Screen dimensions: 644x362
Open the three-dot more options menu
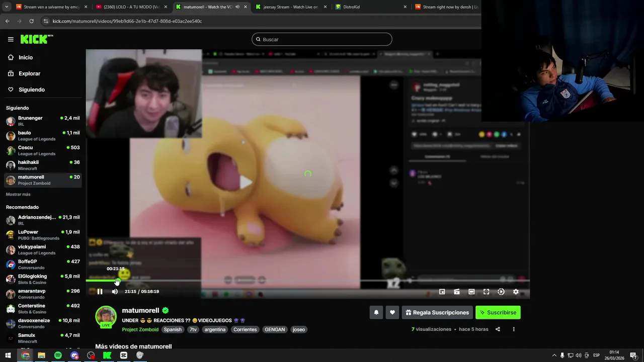click(514, 329)
